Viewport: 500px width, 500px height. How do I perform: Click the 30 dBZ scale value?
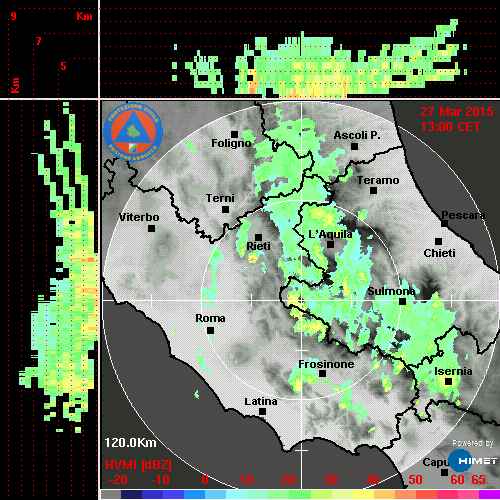pyautogui.click(x=330, y=480)
